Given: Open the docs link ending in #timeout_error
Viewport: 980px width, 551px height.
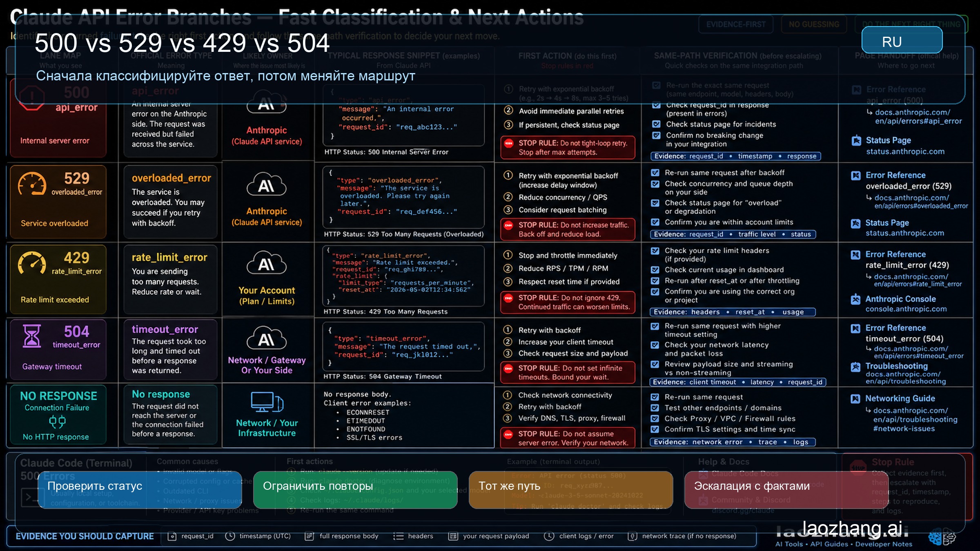Looking at the screenshot, I should point(915,352).
